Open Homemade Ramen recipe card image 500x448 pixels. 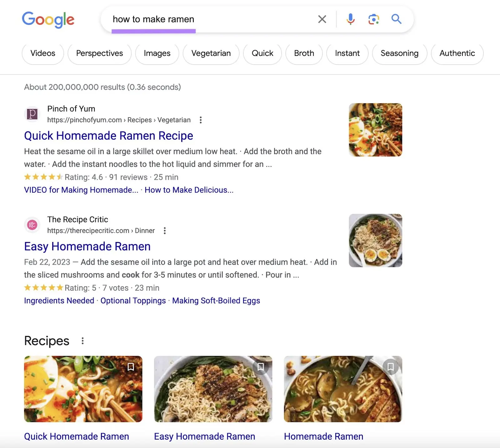(343, 389)
